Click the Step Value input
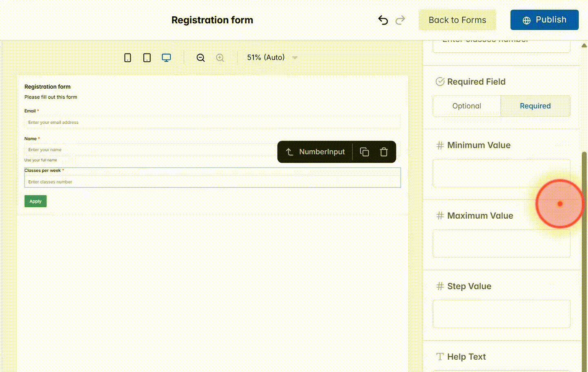The width and height of the screenshot is (588, 372). pyautogui.click(x=501, y=314)
